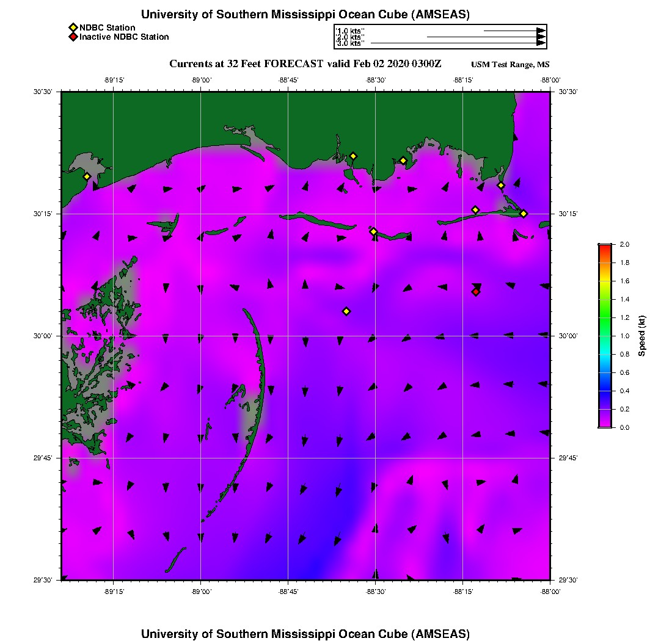Click the '2.0 kts' scale label
672x641 pixels.
[349, 37]
